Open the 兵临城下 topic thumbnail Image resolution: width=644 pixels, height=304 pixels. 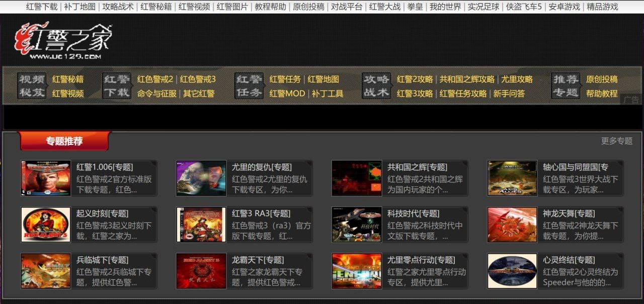tap(46, 271)
